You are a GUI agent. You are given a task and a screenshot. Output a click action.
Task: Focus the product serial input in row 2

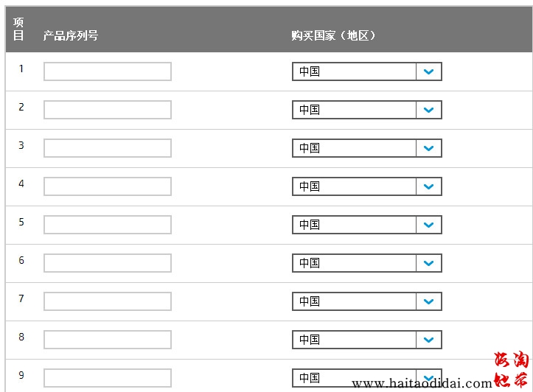(x=108, y=110)
